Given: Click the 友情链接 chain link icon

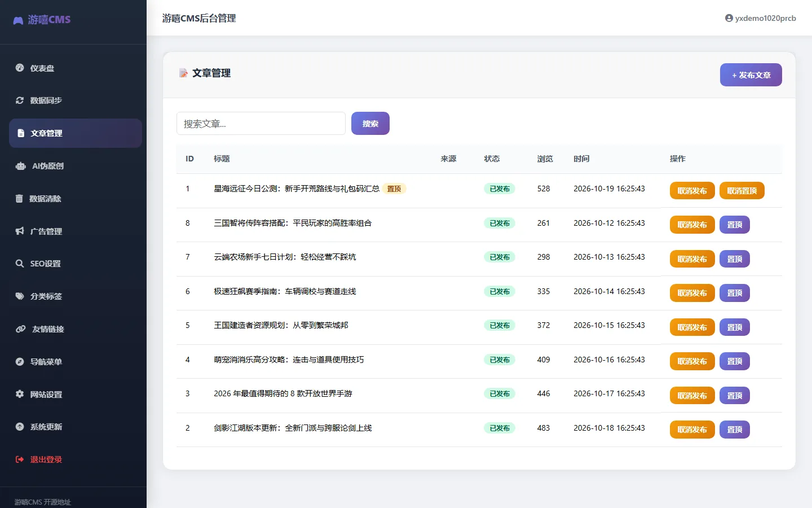Looking at the screenshot, I should click(21, 329).
